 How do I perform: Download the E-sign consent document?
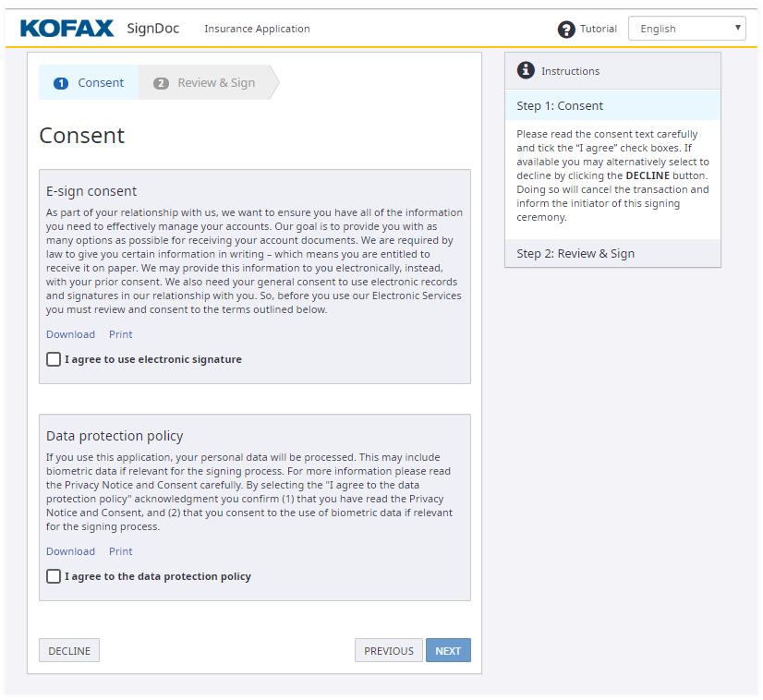click(x=70, y=334)
